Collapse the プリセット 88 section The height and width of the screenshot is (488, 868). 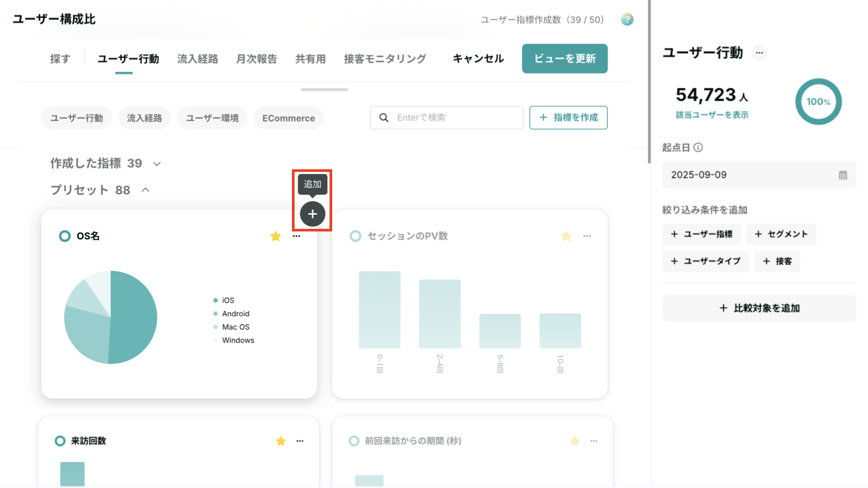coord(100,190)
